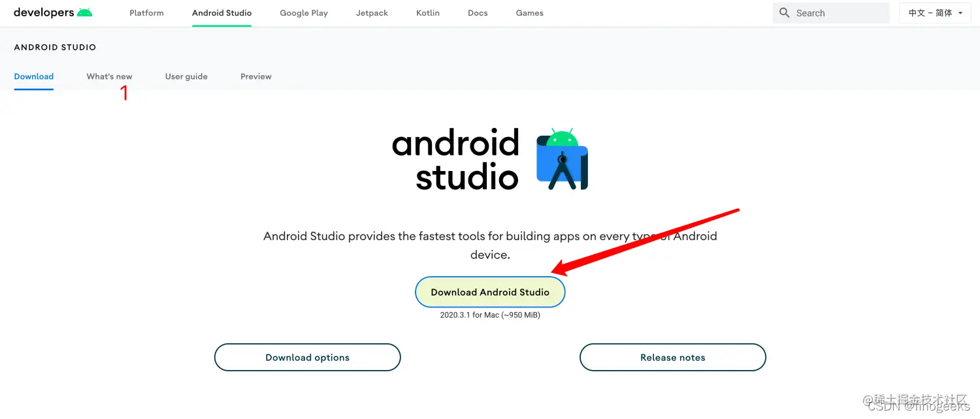This screenshot has width=980, height=419.
Task: Open the Docs navigation item
Action: (x=478, y=13)
